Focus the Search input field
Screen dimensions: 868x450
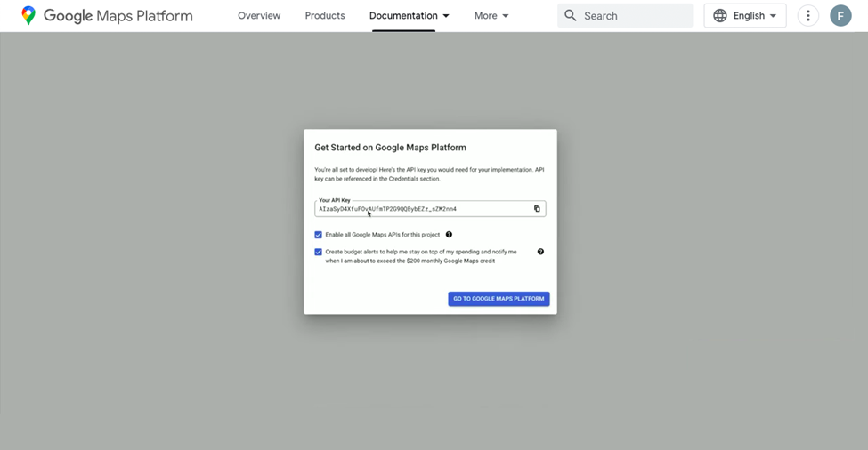(625, 15)
